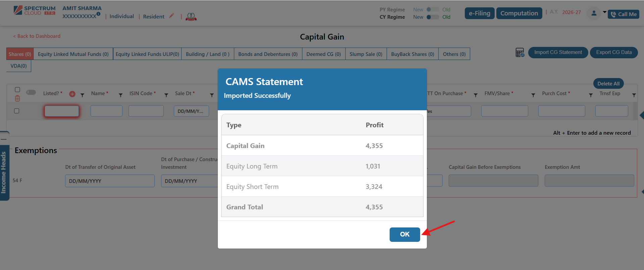Toggle the switch next to Listed column
The height and width of the screenshot is (270, 644).
pos(31,92)
